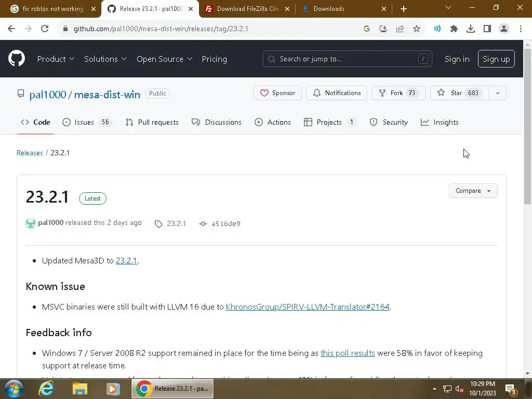Open pal1000 user profile link
532x399 pixels.
48,95
